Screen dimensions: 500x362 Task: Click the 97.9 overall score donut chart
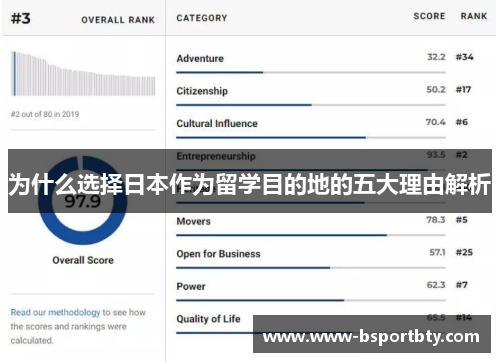pyautogui.click(x=83, y=200)
